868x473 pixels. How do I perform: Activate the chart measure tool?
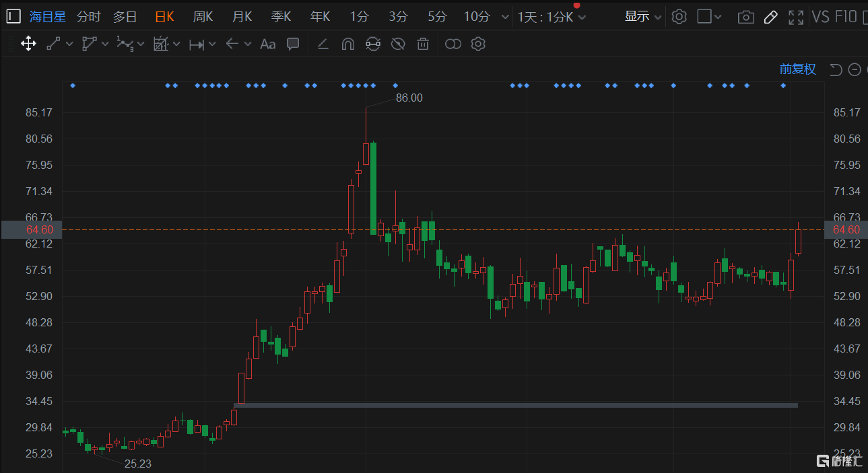pos(161,44)
